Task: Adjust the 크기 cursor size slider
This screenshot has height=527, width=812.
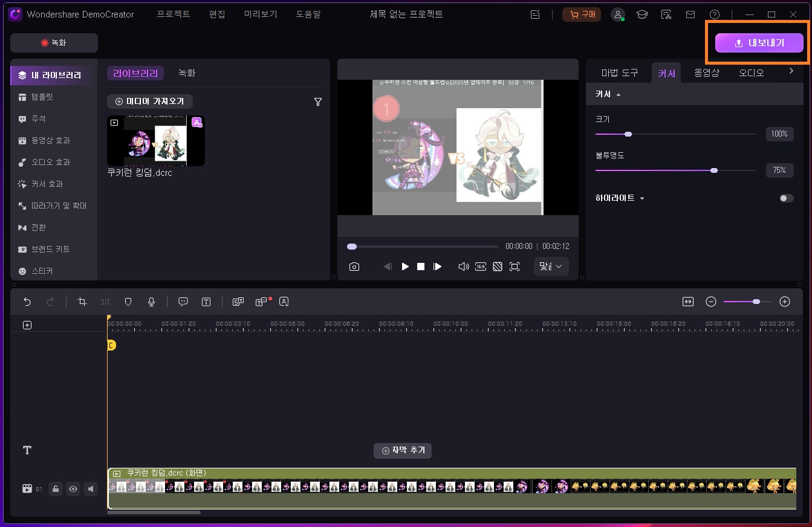Action: click(675, 134)
